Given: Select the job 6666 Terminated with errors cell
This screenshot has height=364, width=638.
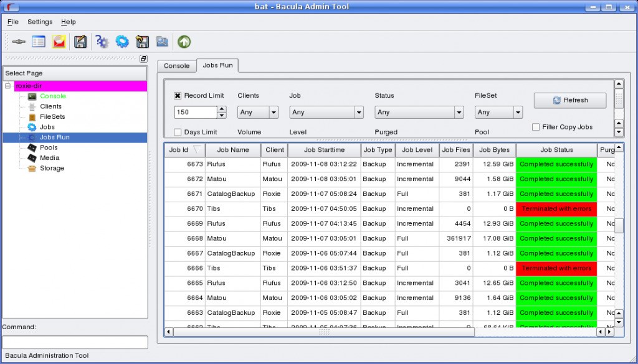Looking at the screenshot, I should 556,268.
